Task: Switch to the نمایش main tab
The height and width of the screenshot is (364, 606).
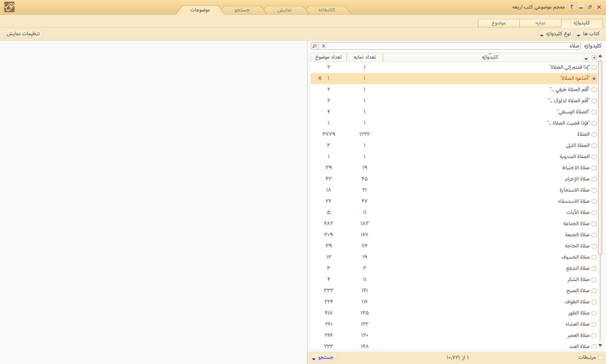Action: [284, 10]
